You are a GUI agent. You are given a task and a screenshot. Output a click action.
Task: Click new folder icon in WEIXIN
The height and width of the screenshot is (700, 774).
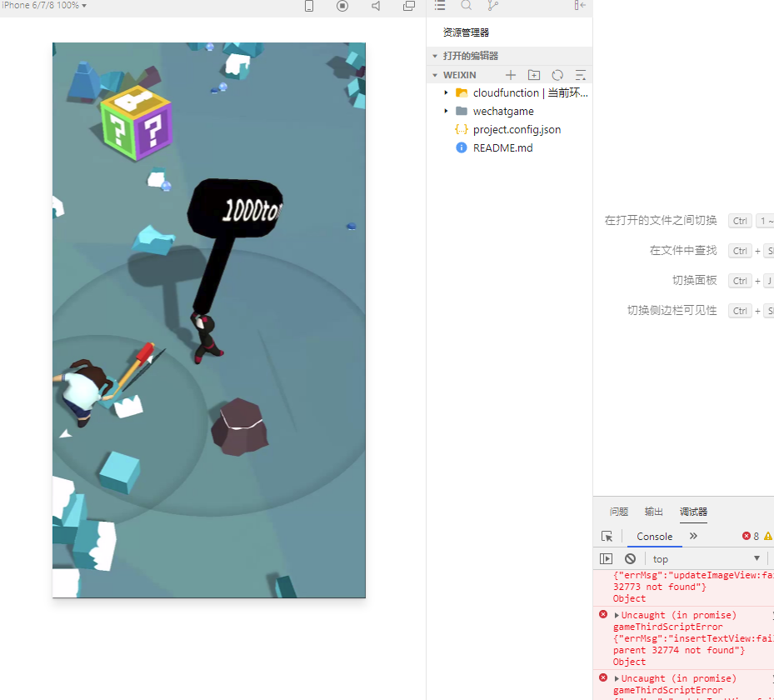[534, 75]
